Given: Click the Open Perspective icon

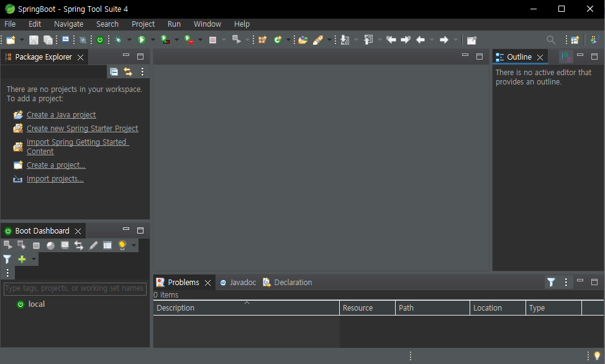Looking at the screenshot, I should (x=575, y=40).
